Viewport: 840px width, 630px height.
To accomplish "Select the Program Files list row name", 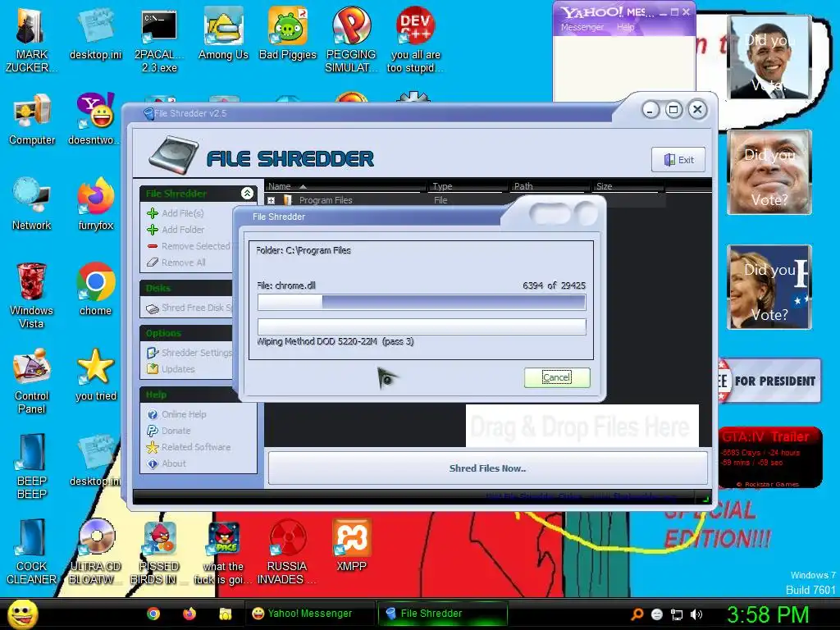I will [326, 200].
